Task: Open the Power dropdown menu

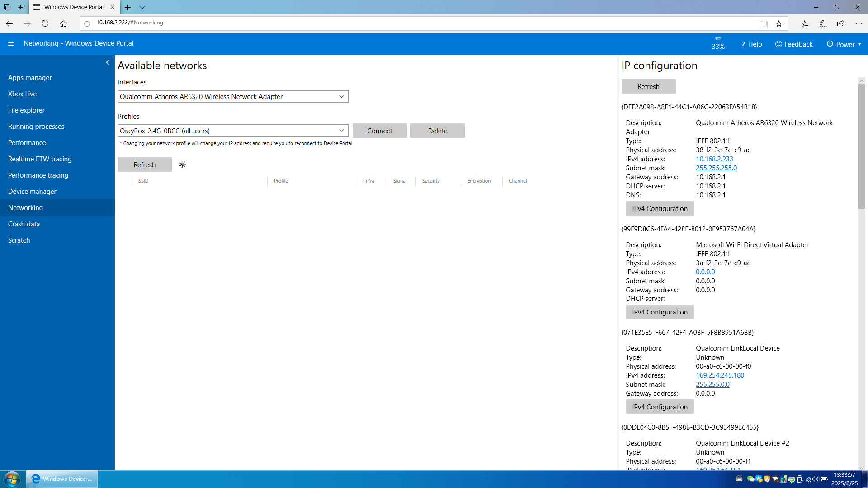Action: [x=844, y=44]
